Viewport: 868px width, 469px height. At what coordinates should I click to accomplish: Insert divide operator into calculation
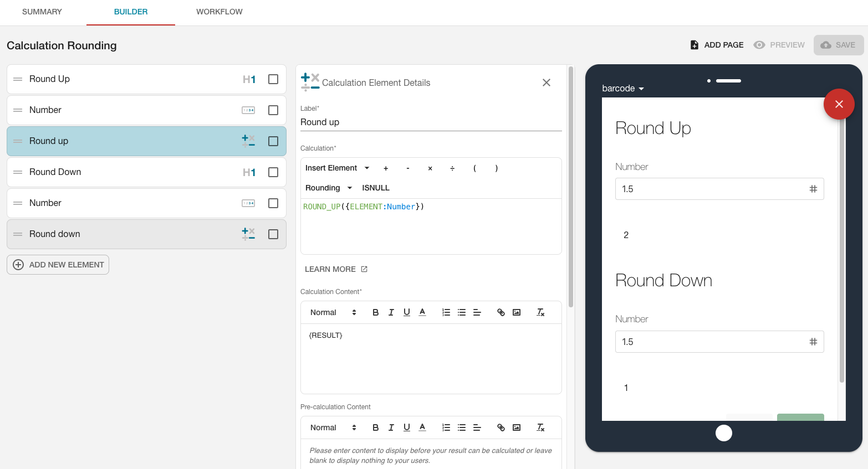click(x=452, y=168)
